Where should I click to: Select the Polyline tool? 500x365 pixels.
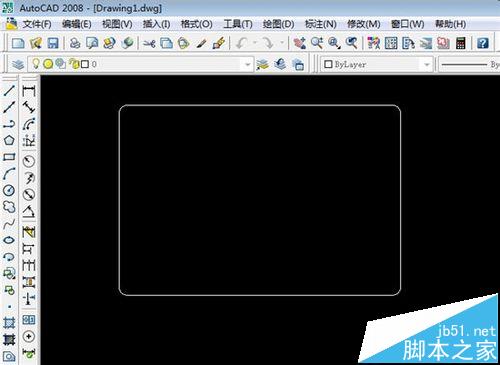click(x=9, y=124)
